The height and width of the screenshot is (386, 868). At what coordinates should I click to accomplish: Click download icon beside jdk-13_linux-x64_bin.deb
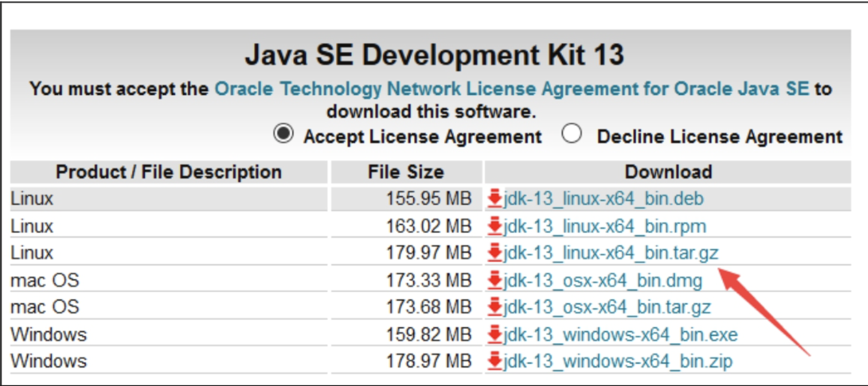click(495, 199)
